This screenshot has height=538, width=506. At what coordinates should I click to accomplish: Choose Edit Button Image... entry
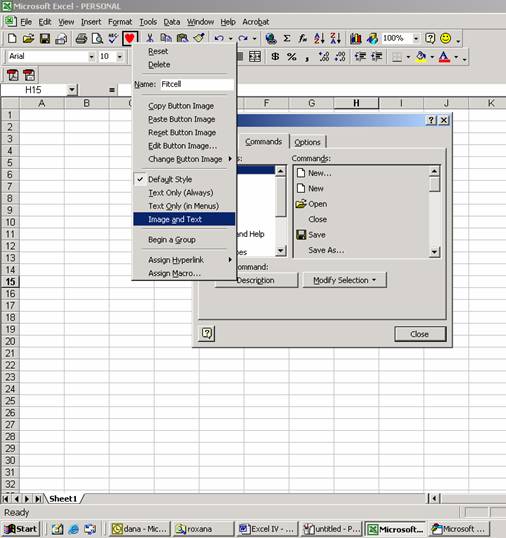184,146
